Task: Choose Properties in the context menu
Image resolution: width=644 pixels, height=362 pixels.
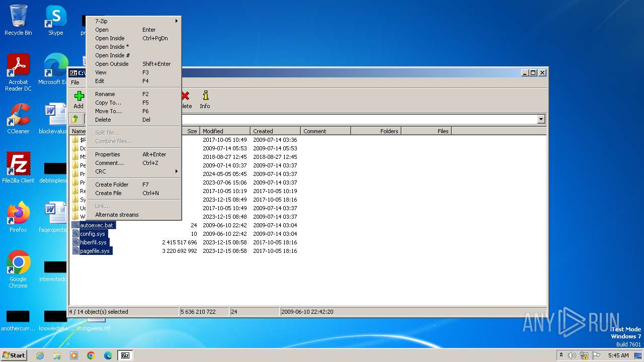Action: (x=134, y=154)
